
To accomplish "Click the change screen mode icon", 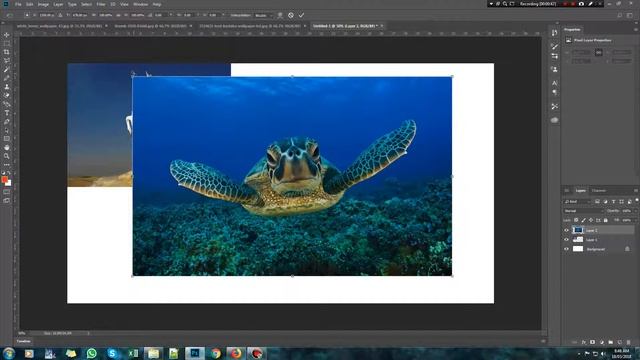I will coord(7,200).
